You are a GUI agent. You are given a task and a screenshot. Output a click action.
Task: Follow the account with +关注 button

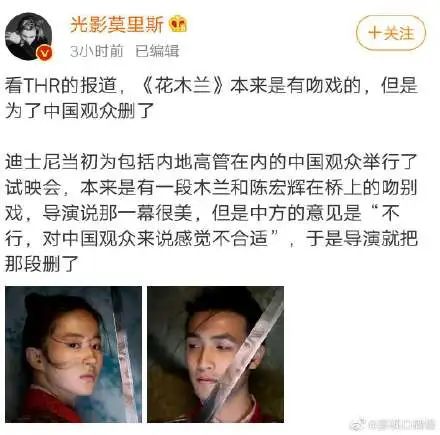click(x=391, y=33)
